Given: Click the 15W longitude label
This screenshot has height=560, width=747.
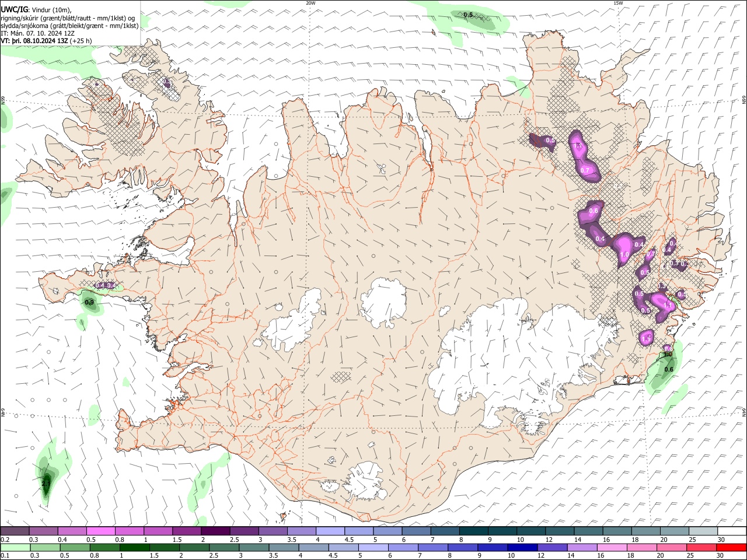Looking at the screenshot, I should [618, 3].
